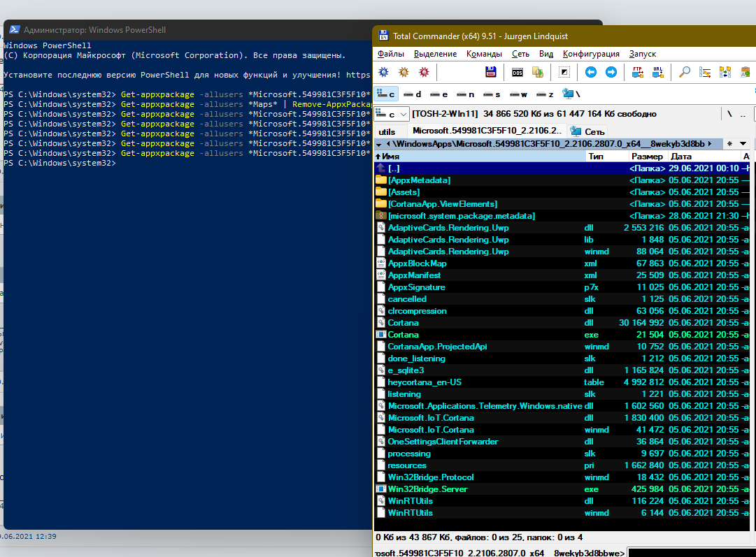756x557 pixels.
Task: Click the clipboard icon at toolbar's right end
Action: click(x=745, y=72)
